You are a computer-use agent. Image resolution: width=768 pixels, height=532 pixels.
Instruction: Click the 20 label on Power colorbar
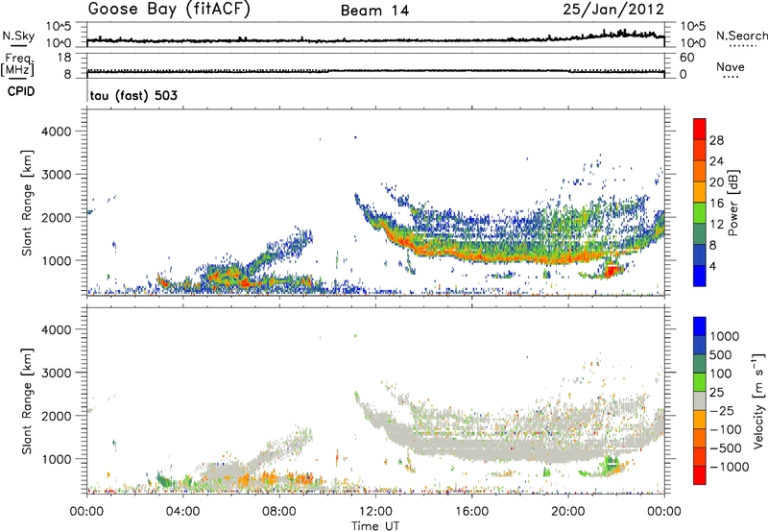(x=716, y=182)
